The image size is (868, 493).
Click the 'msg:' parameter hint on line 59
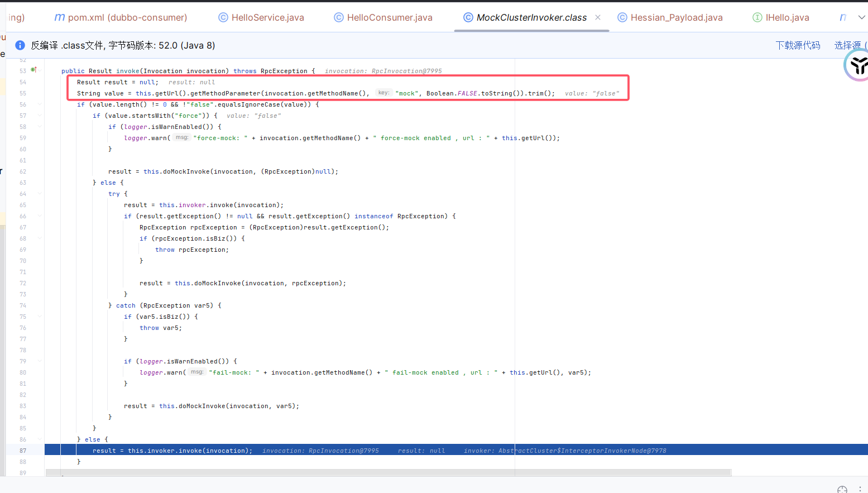point(181,137)
